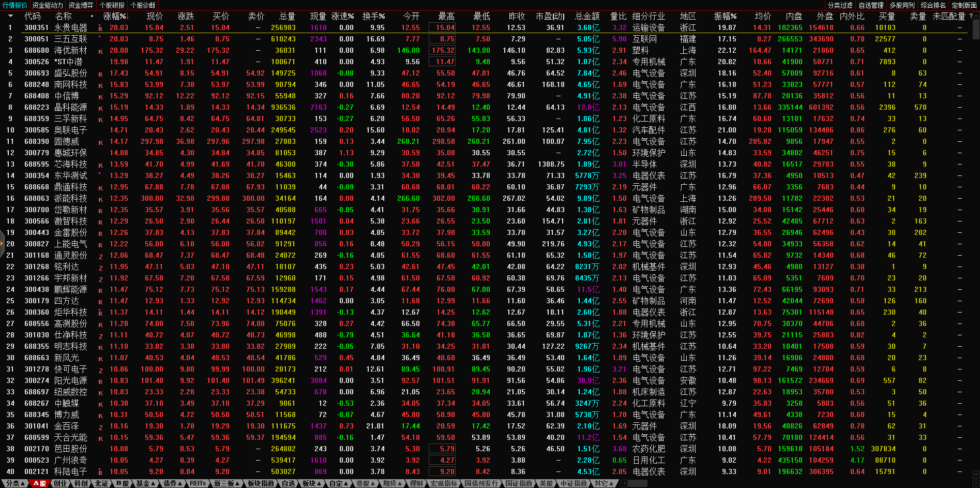Screen dimensions: 980x488
Task: Sort the list by 总金额 column
Action: [x=587, y=16]
